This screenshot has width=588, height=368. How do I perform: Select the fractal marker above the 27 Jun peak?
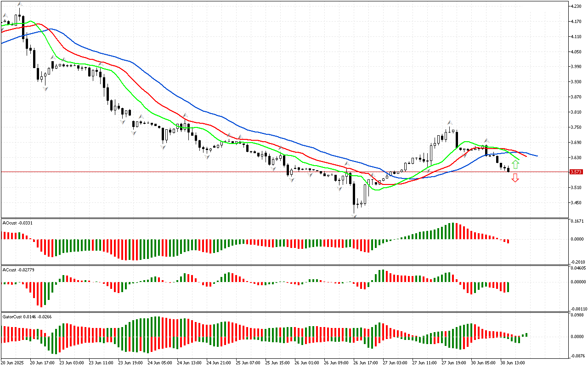451,122
